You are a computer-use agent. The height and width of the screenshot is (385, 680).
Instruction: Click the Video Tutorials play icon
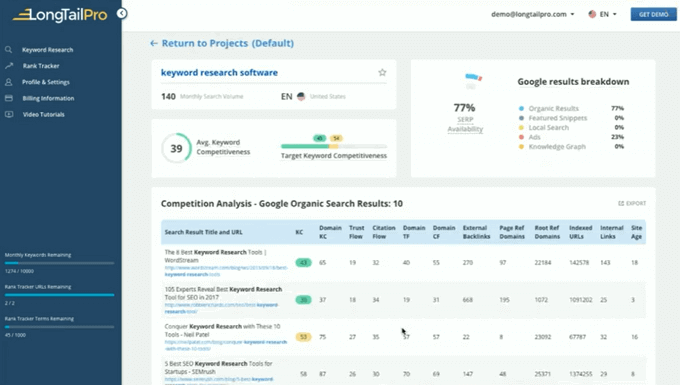(x=9, y=114)
